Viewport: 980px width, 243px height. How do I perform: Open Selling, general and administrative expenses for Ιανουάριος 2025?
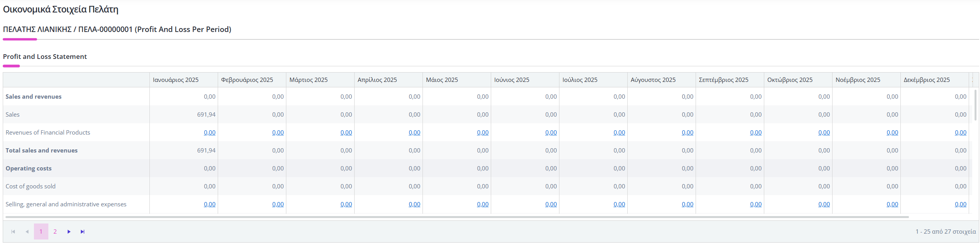click(x=209, y=204)
